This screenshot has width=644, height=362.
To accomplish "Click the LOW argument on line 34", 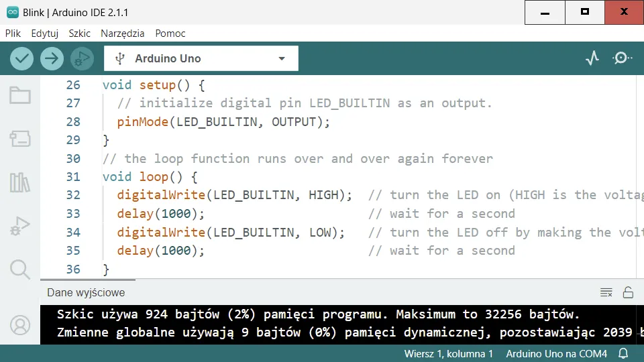I will point(320,233).
